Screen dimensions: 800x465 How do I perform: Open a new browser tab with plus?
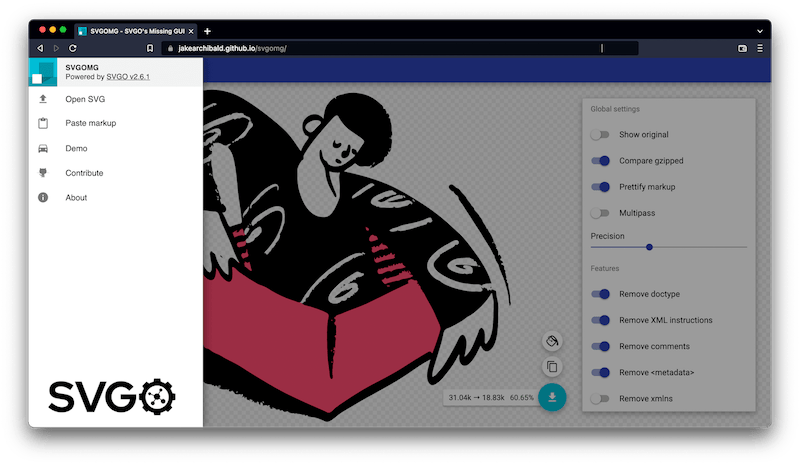point(207,31)
